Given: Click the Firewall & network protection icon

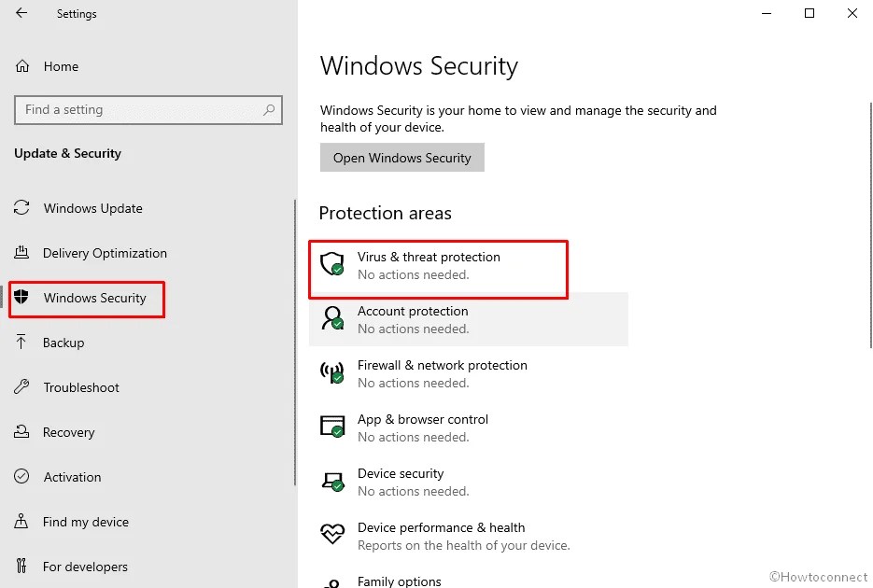Looking at the screenshot, I should [334, 371].
